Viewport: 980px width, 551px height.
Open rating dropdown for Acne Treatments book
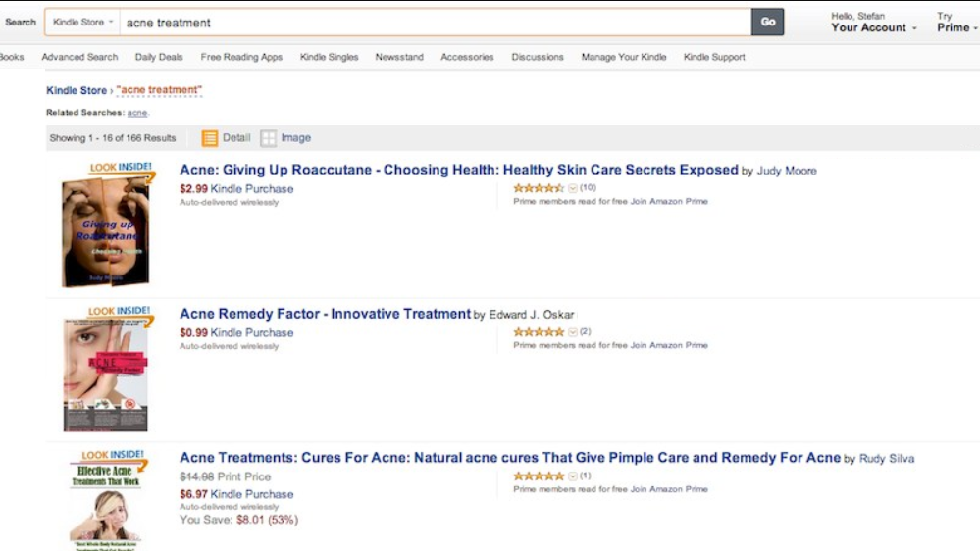[x=573, y=476]
